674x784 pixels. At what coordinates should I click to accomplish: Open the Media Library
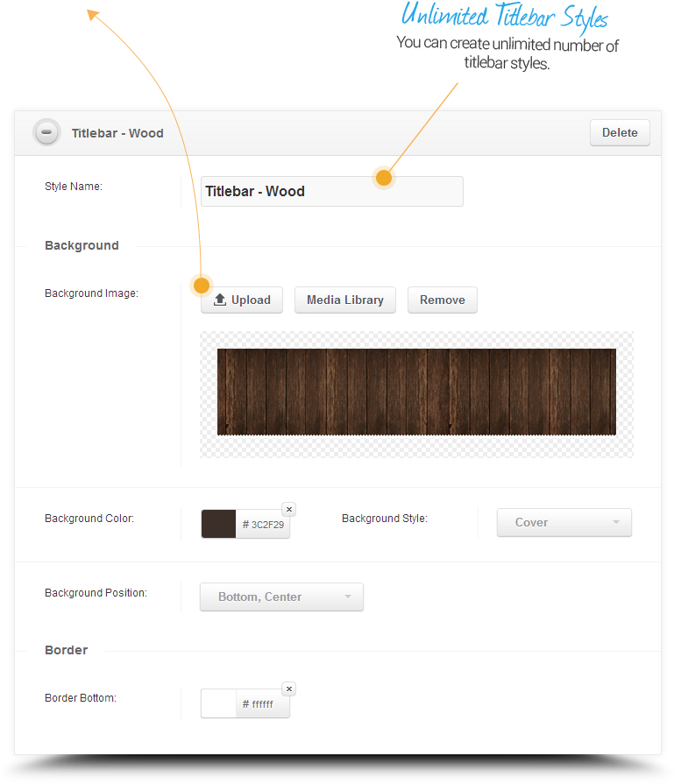344,300
